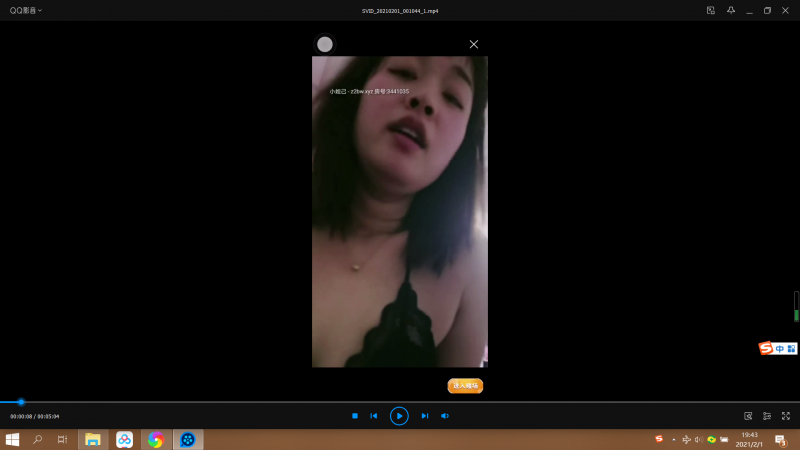Close the video overlay with the X
Image resolution: width=800 pixels, height=450 pixels.
click(x=474, y=44)
